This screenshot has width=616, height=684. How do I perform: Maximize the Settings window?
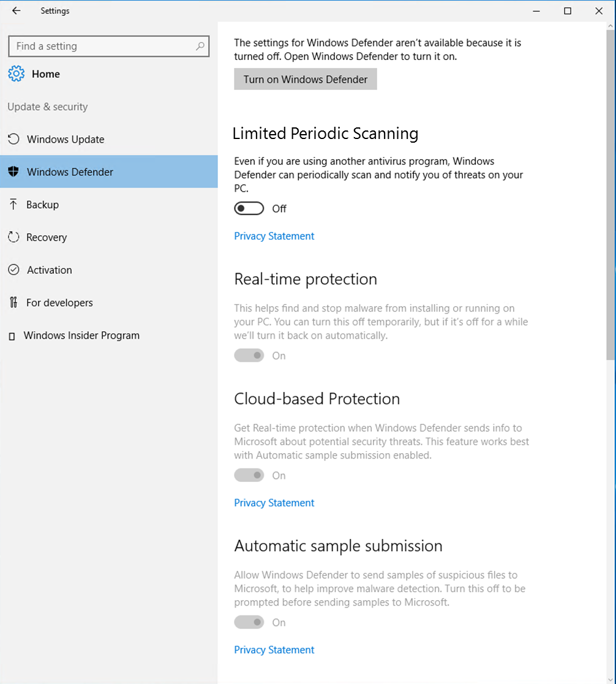(x=568, y=11)
